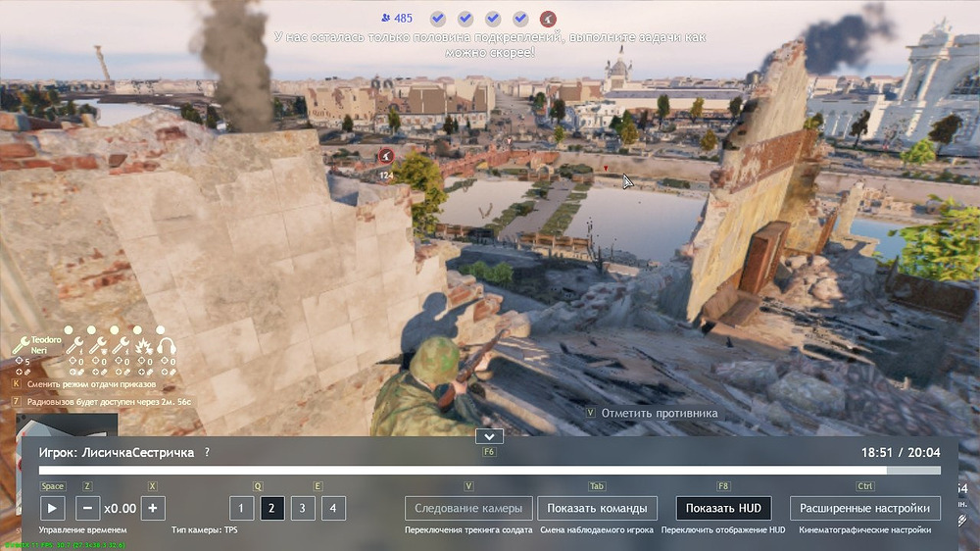Click the first completed objective checkmark
Viewport: 980px width, 551px height.
click(x=438, y=19)
